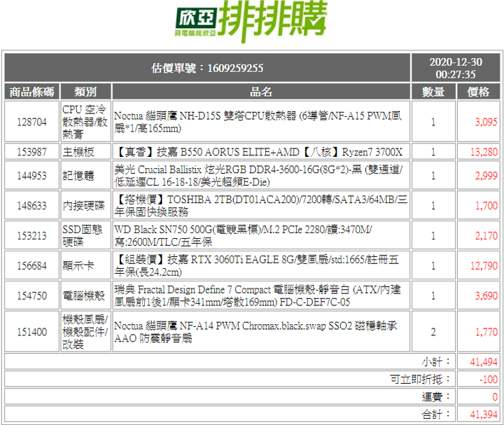Click the 內接硬碟 category cell
504x425 pixels.
click(85, 205)
